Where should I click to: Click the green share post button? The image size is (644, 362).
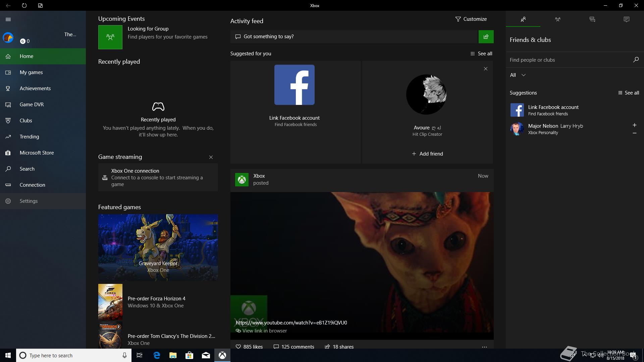pos(486,37)
